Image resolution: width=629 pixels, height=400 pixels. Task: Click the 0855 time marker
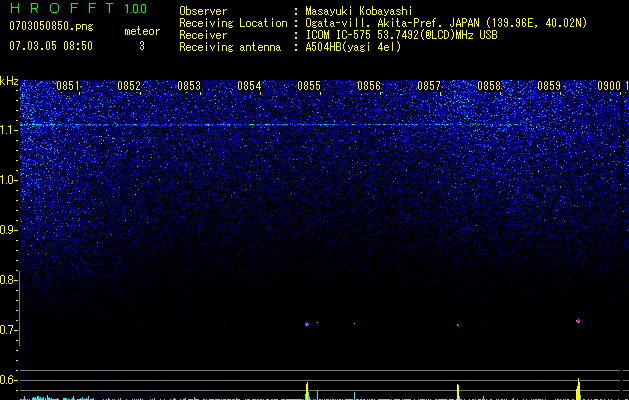[309, 86]
